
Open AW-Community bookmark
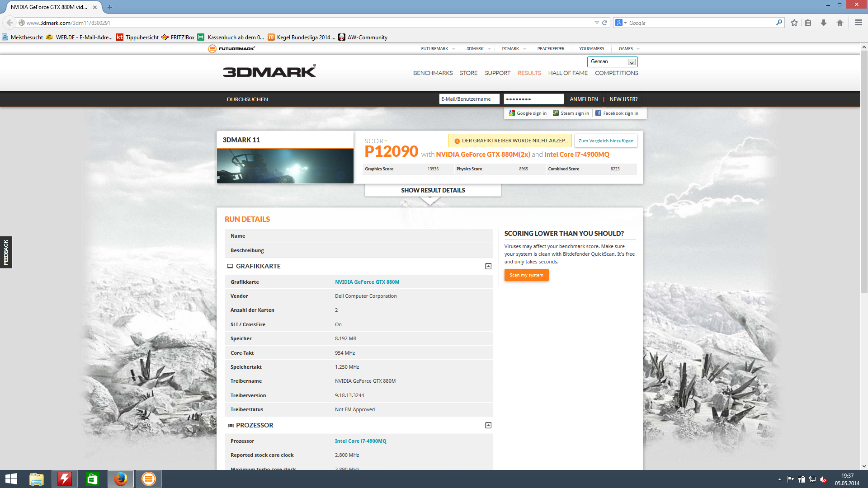pyautogui.click(x=363, y=38)
